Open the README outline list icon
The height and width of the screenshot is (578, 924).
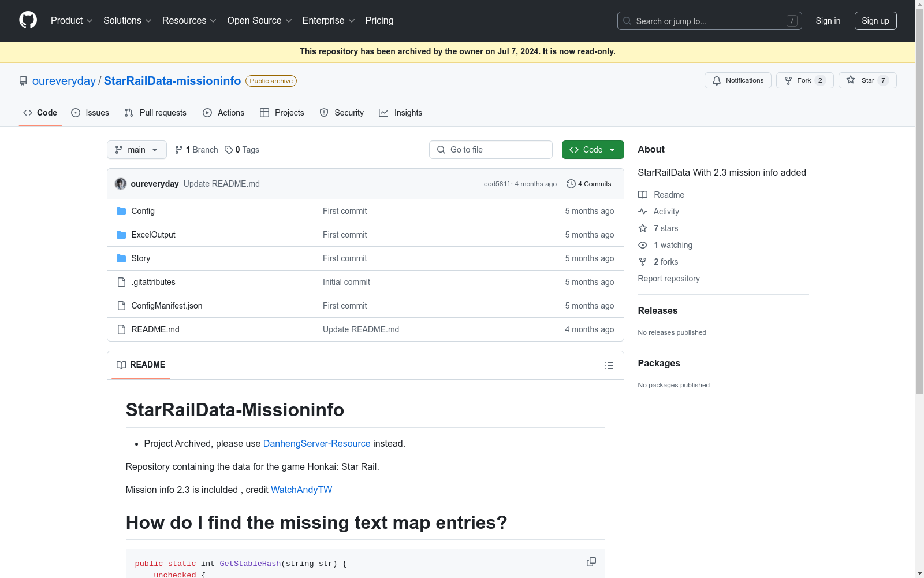tap(609, 365)
